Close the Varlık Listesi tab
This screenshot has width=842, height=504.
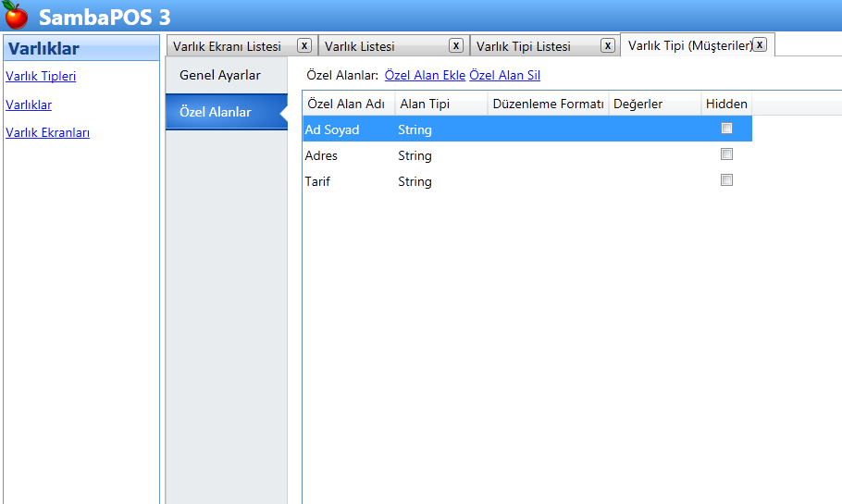[456, 45]
